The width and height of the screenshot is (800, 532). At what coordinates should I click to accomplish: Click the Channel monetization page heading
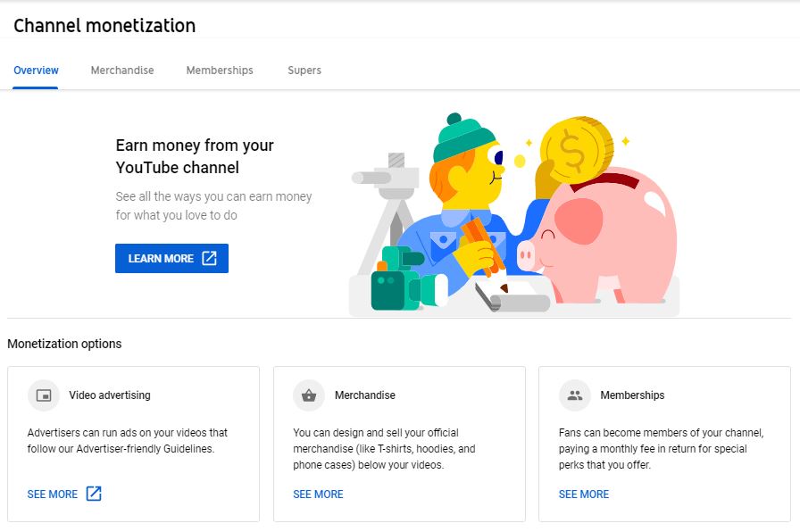[x=104, y=26]
